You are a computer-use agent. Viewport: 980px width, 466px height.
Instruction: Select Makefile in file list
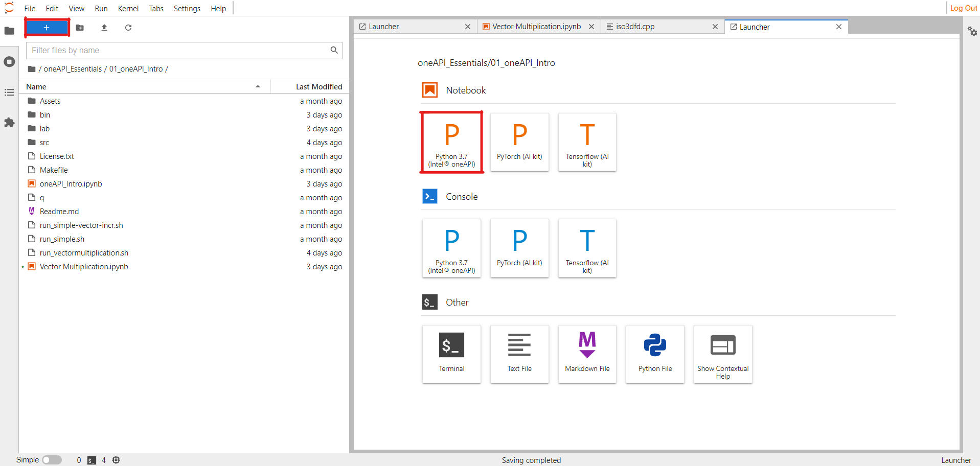pos(185,170)
